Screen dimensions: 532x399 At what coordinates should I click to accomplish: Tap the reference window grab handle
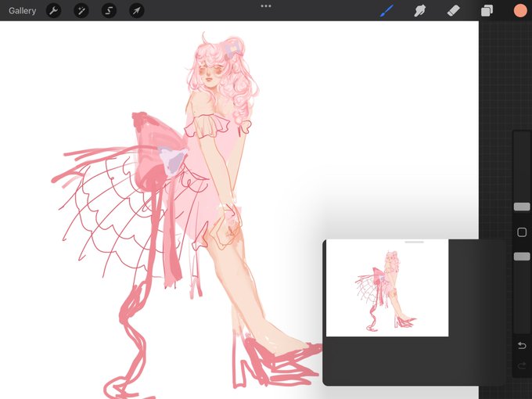point(415,242)
